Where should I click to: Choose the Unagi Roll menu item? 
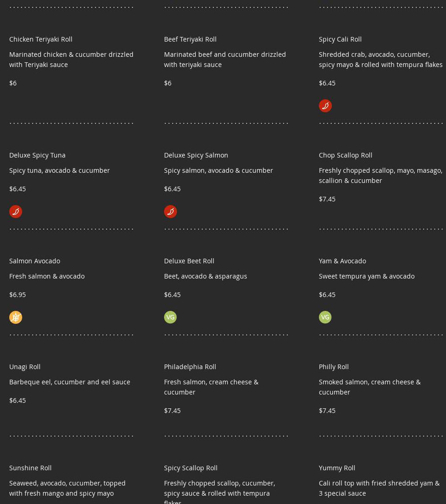(25, 367)
